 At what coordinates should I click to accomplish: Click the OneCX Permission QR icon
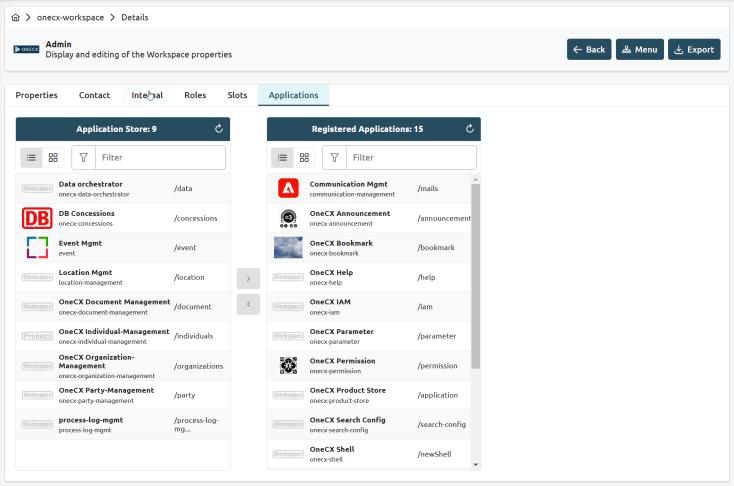[x=288, y=365]
